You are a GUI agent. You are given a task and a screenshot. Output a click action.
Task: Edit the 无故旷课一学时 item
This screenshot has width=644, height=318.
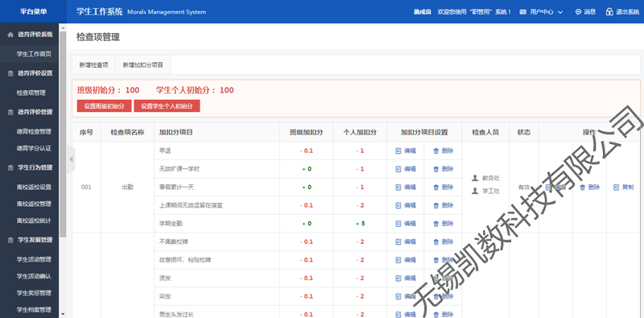tap(406, 169)
